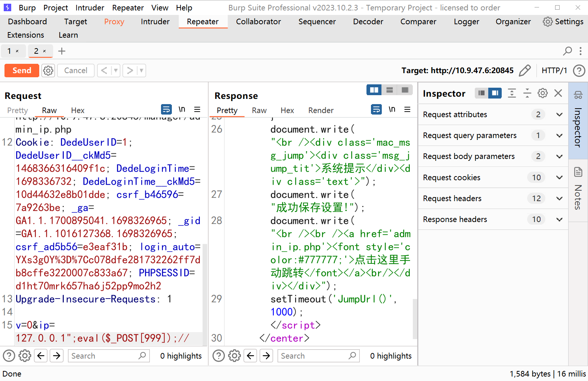
Task: Edit target with pencil icon
Action: click(x=525, y=70)
